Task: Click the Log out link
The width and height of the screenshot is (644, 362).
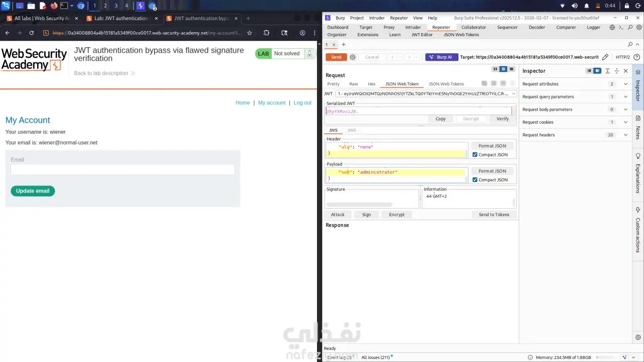Action: pyautogui.click(x=302, y=103)
